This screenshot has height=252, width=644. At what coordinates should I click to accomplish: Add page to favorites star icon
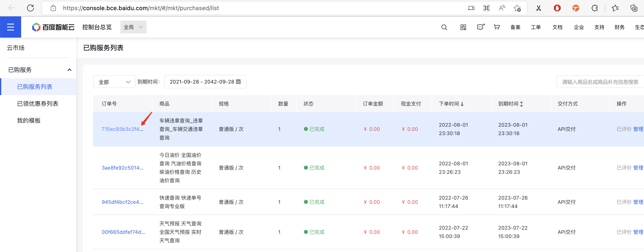click(x=517, y=8)
